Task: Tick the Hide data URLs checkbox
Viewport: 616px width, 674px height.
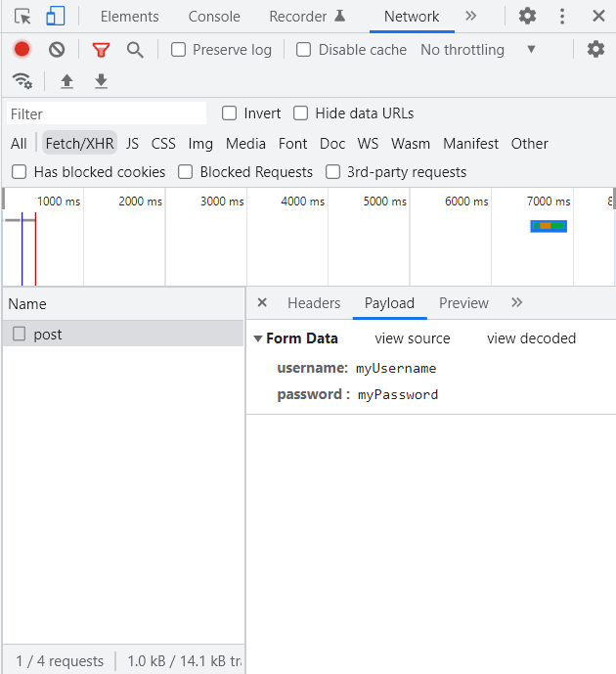Action: [301, 113]
